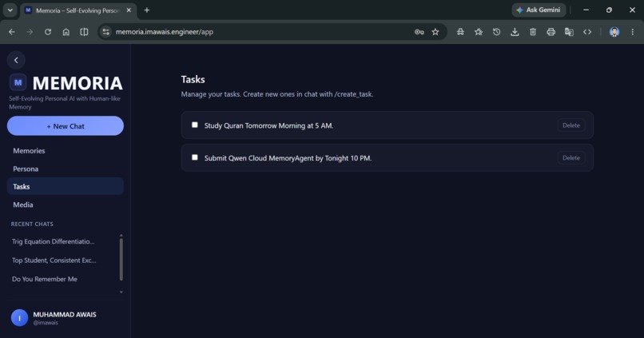The width and height of the screenshot is (644, 338).
Task: Select the Tasks section in sidebar
Action: [66, 186]
